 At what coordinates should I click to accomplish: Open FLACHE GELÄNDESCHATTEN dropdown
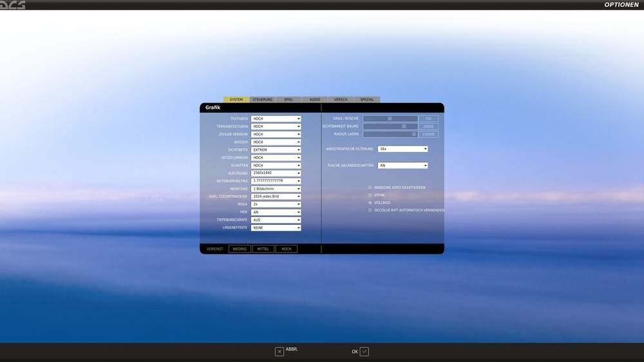click(x=402, y=166)
